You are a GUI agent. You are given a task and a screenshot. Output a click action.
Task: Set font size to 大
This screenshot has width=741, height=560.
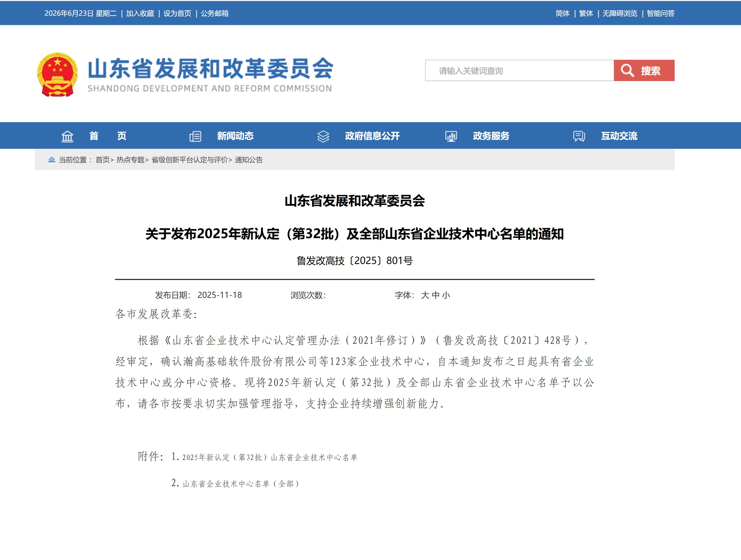425,295
